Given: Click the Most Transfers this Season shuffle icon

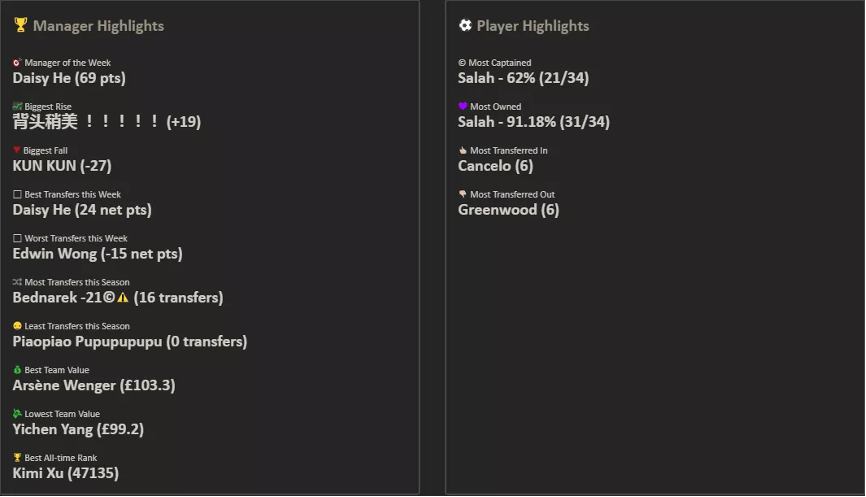Looking at the screenshot, I should (x=17, y=282).
